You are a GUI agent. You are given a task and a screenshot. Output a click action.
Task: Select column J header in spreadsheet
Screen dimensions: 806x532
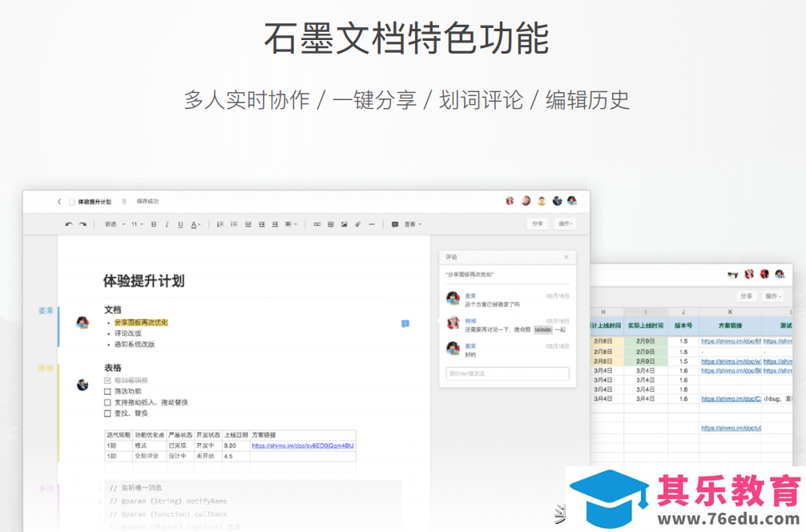tap(683, 312)
